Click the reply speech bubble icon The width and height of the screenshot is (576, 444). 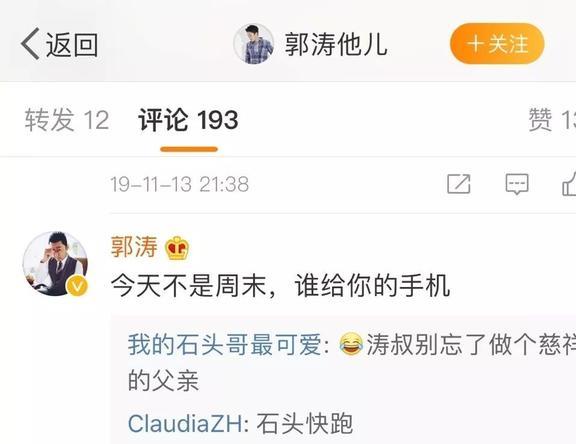pos(517,184)
